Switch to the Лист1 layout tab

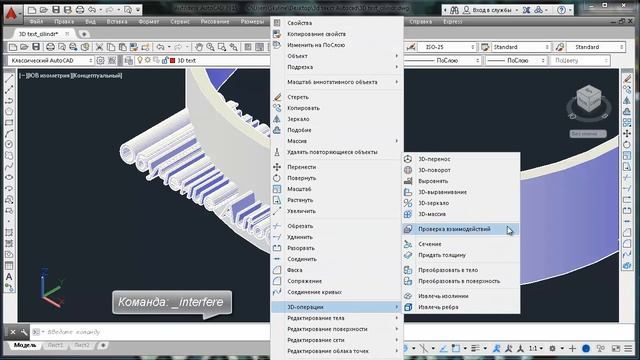[56, 345]
